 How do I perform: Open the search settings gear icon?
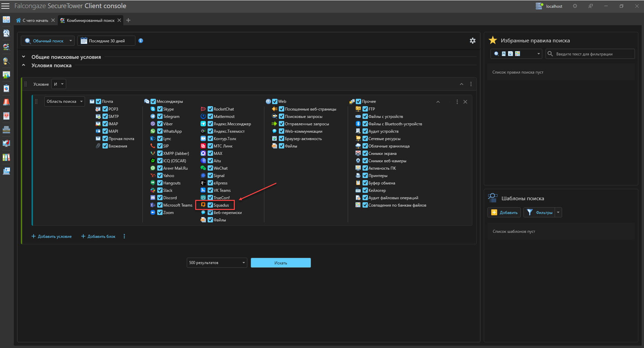click(473, 41)
